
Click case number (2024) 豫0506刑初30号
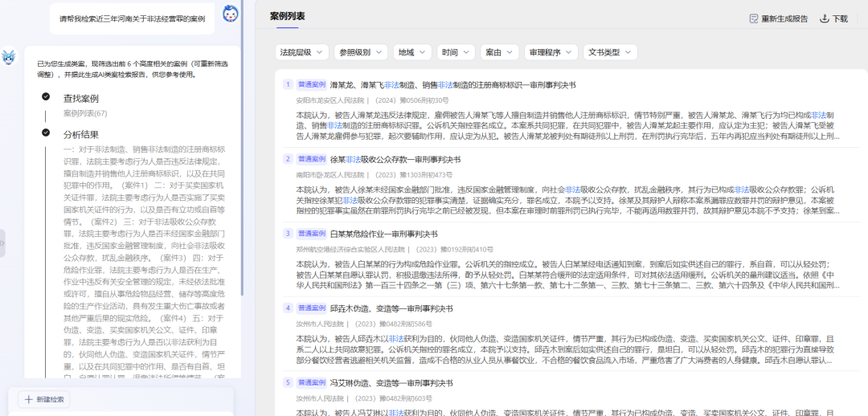[411, 100]
